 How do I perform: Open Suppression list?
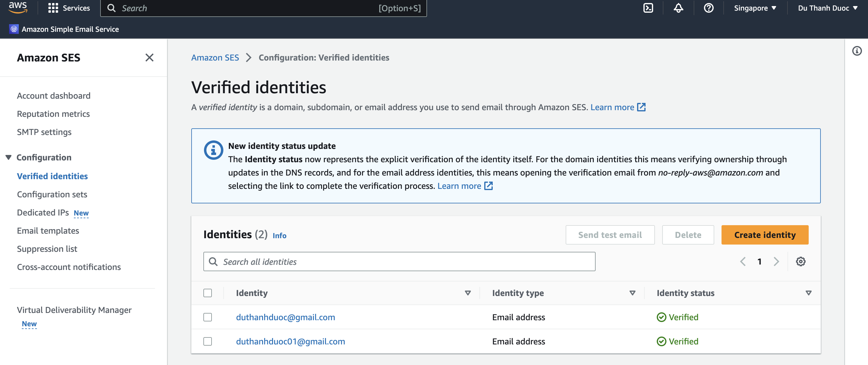pos(47,249)
